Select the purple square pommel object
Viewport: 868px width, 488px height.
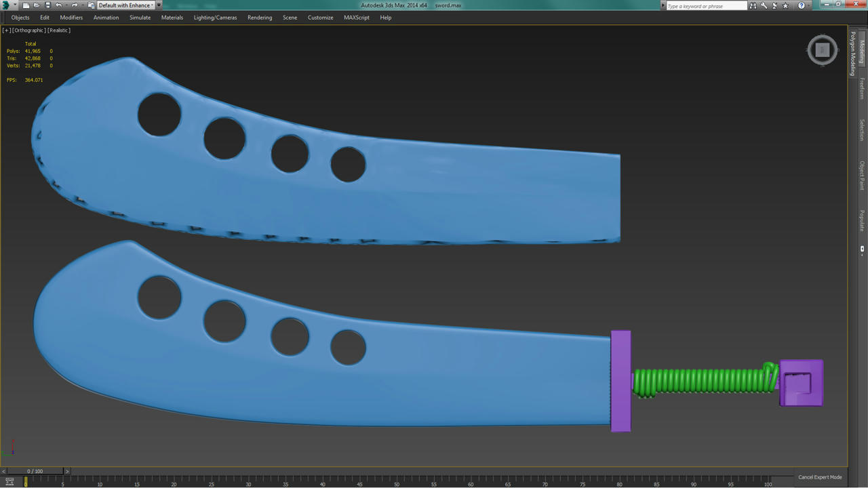click(x=802, y=383)
